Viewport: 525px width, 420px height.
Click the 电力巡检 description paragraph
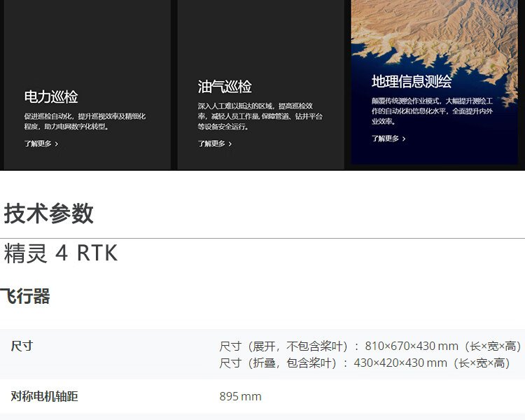(x=85, y=121)
